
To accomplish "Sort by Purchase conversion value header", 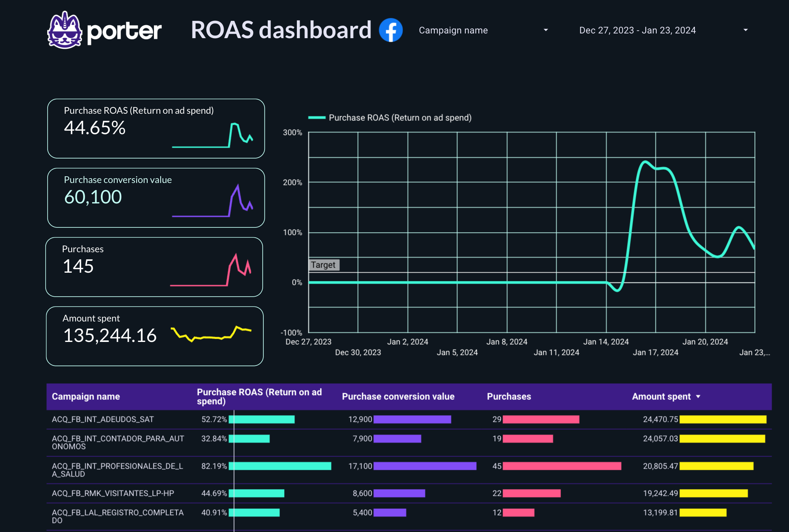I will pyautogui.click(x=398, y=397).
